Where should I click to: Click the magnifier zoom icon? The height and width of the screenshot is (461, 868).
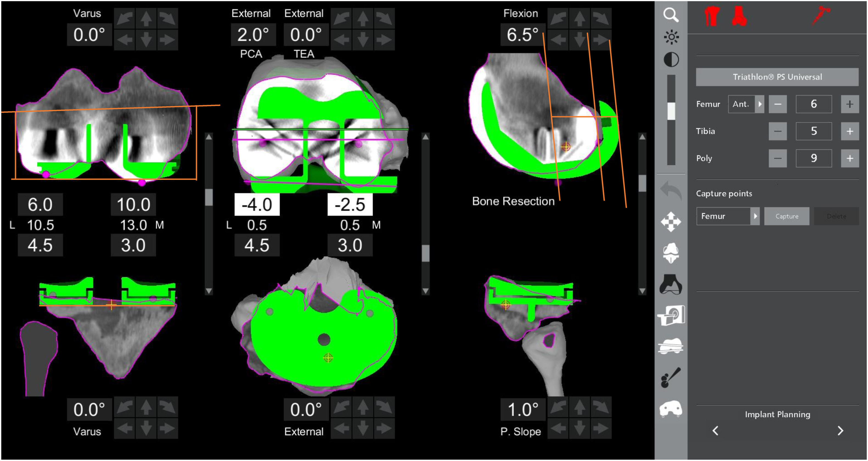click(670, 15)
